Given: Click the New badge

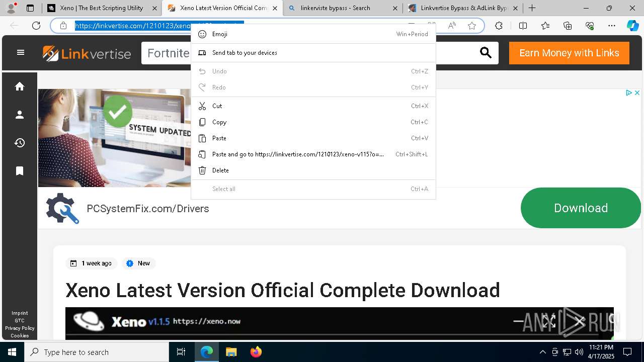Looking at the screenshot, I should click(x=138, y=263).
